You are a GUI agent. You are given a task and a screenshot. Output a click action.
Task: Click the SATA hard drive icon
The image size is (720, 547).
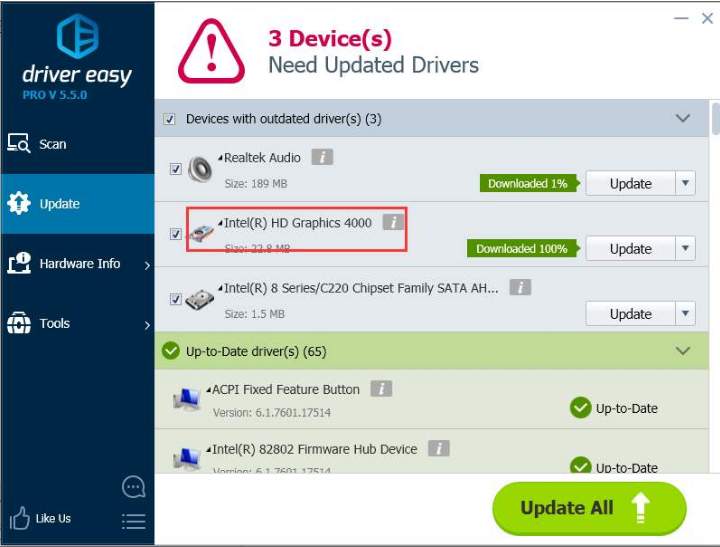200,299
